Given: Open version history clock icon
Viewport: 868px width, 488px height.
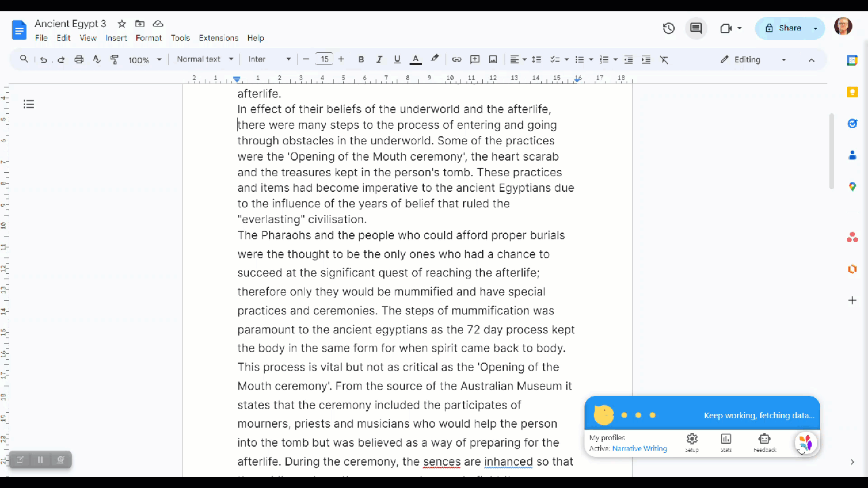Looking at the screenshot, I should pyautogui.click(x=669, y=28).
